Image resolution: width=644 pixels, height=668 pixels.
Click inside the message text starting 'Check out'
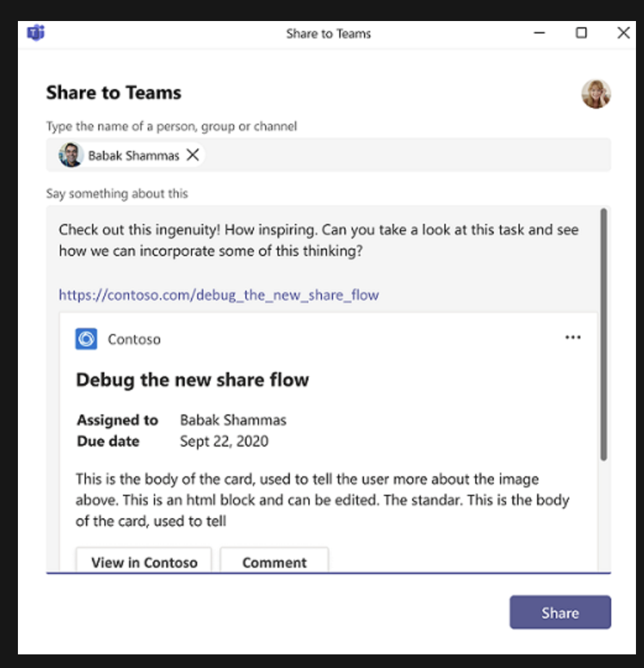click(x=318, y=240)
